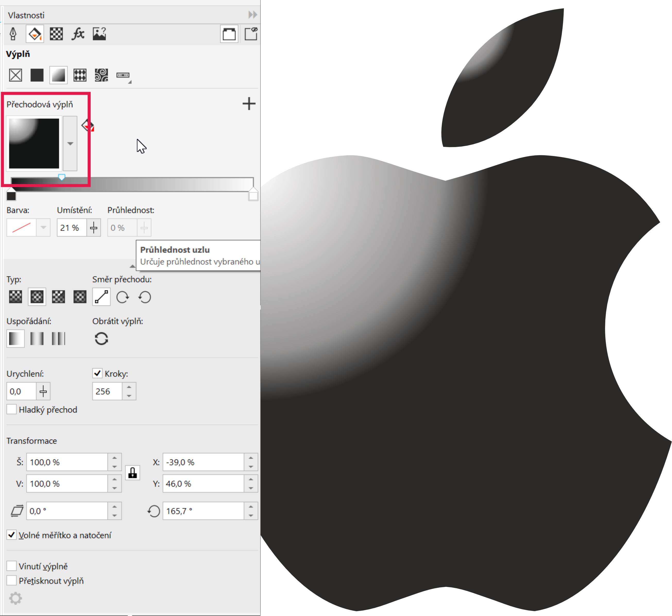Image resolution: width=672 pixels, height=616 pixels.
Task: Enable the Přetisknout výplň checkbox
Action: click(12, 580)
